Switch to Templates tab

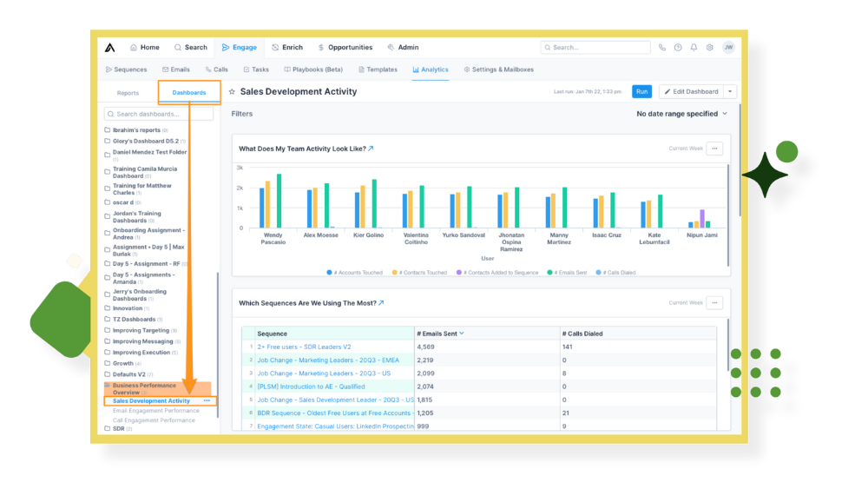click(378, 69)
